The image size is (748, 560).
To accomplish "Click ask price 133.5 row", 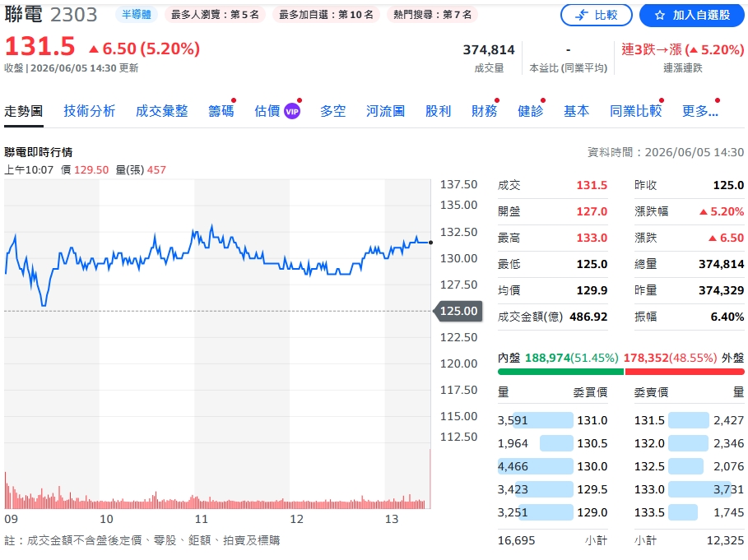I will click(x=690, y=512).
